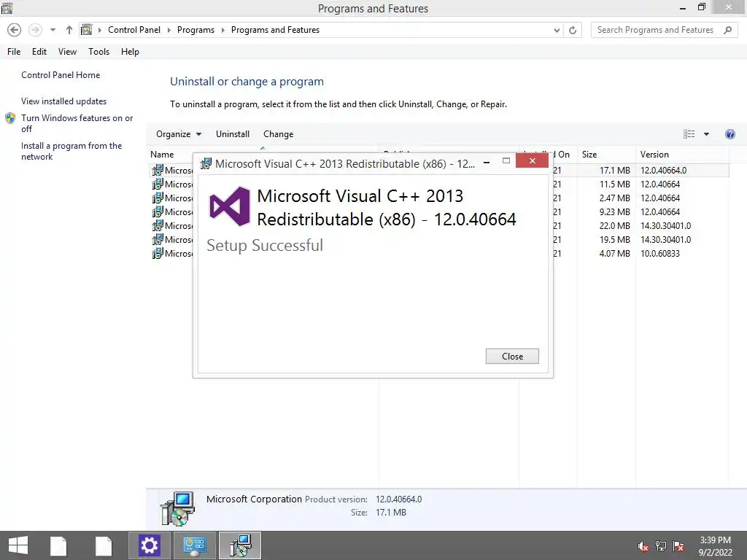
Task: Click Turn Windows features on or off
Action: click(x=77, y=123)
